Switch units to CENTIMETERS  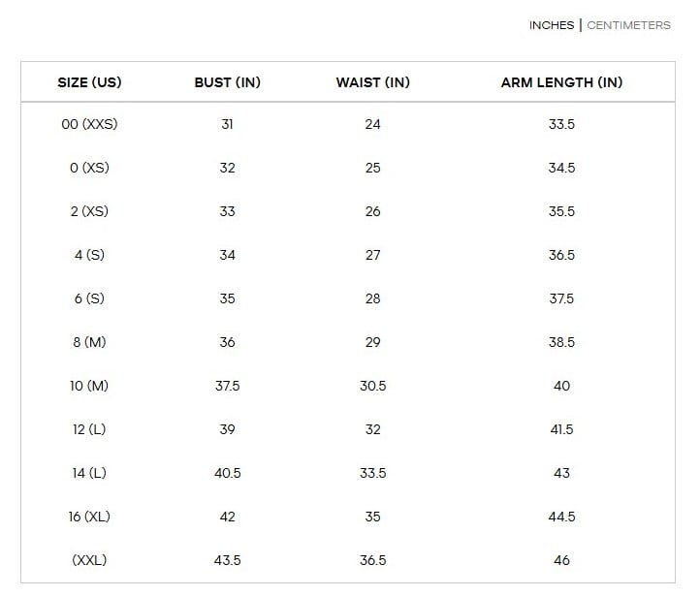coord(628,25)
